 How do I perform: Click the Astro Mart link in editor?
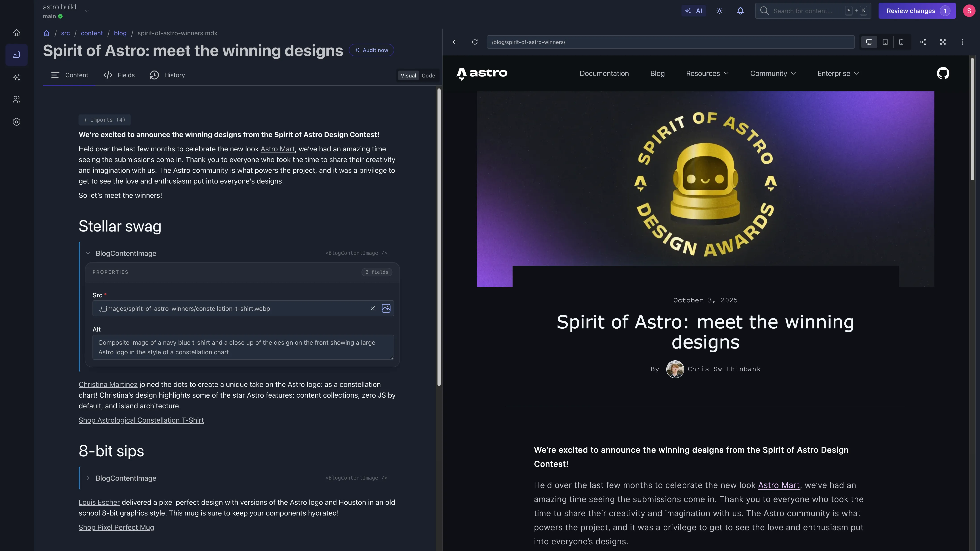(277, 149)
